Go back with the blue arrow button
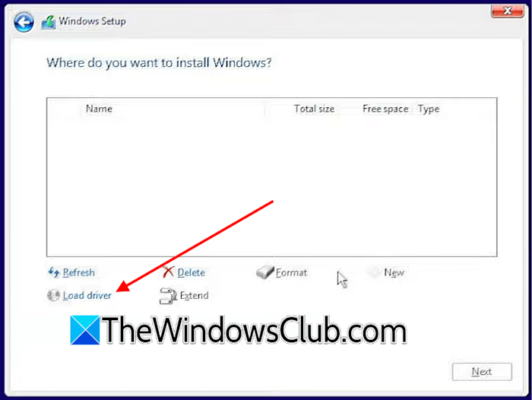 [24, 22]
